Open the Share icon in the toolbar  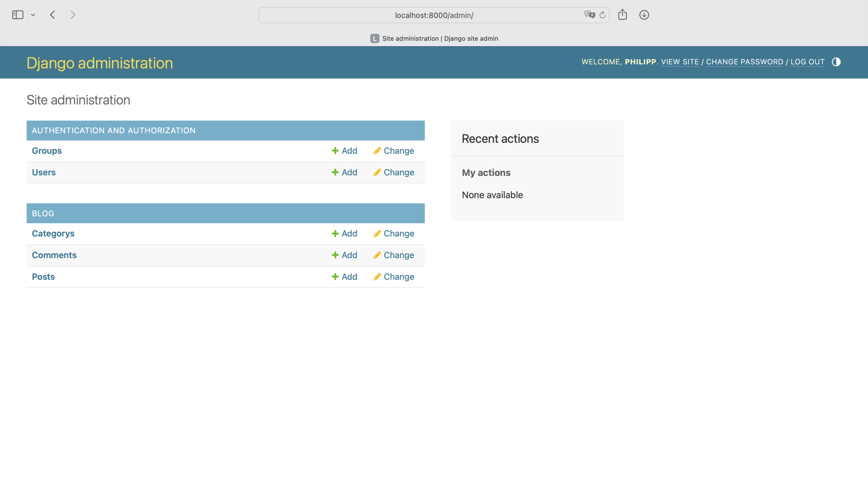tap(623, 14)
